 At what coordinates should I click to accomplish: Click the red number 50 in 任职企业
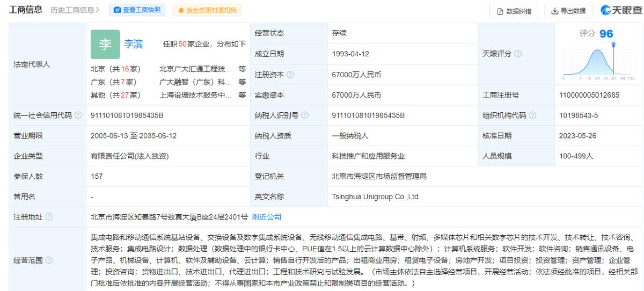[182, 44]
